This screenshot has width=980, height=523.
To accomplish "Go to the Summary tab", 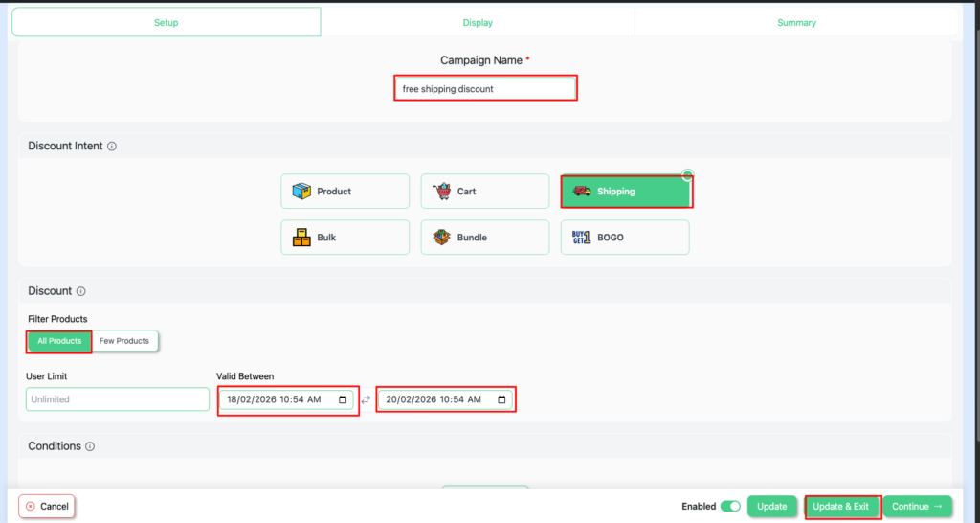I will point(796,23).
